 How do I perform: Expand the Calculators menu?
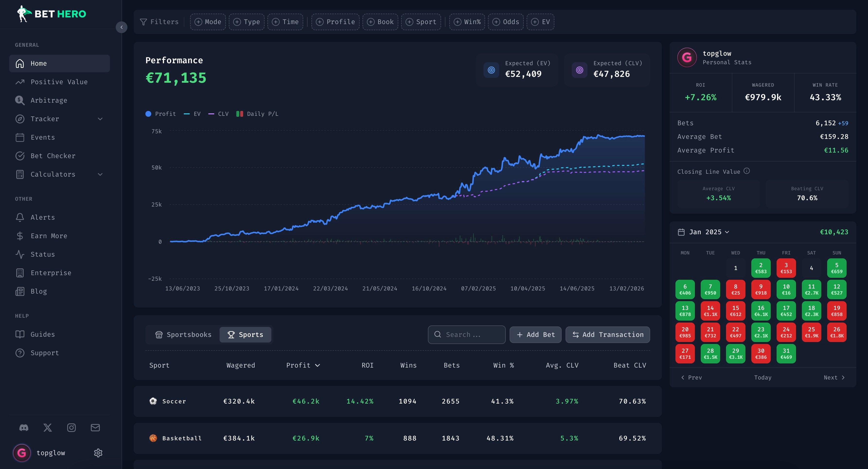tap(100, 174)
